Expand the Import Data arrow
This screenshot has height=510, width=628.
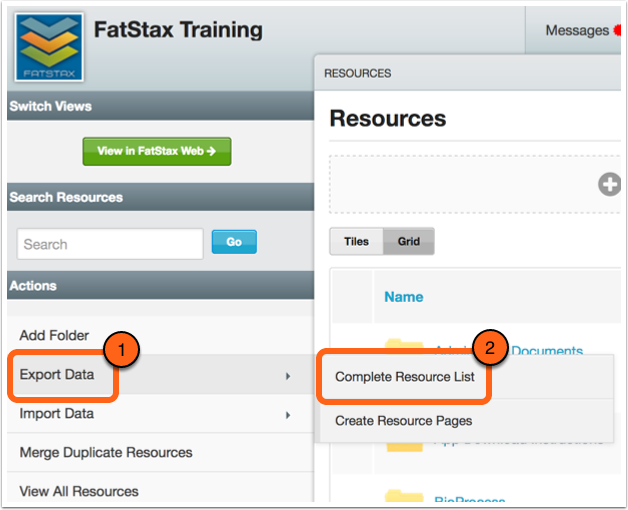[x=288, y=415]
